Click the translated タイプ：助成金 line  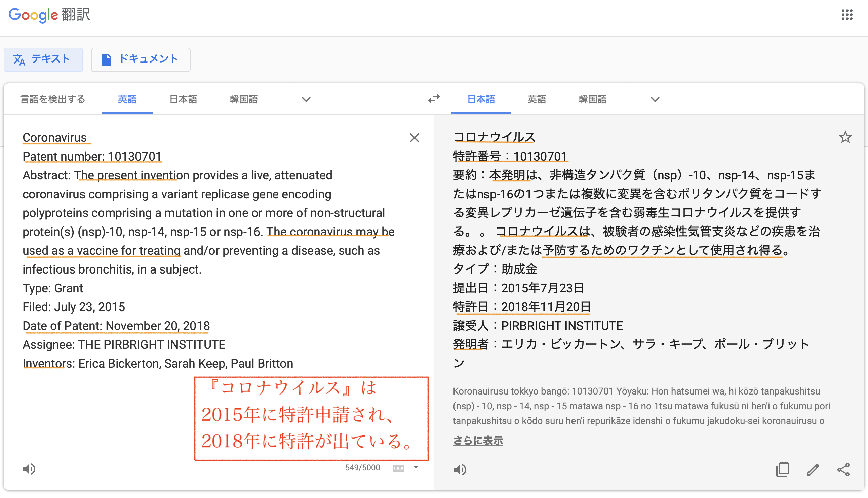click(495, 269)
